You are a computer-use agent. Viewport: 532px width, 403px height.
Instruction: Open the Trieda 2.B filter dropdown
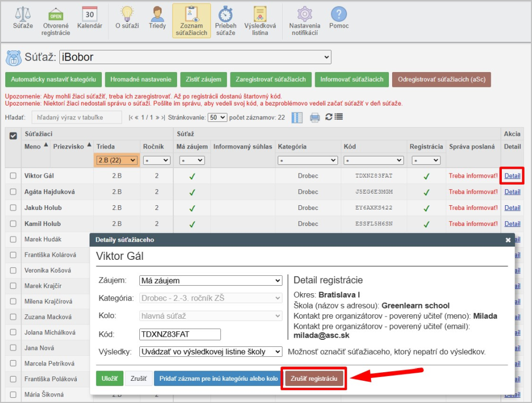click(x=117, y=160)
